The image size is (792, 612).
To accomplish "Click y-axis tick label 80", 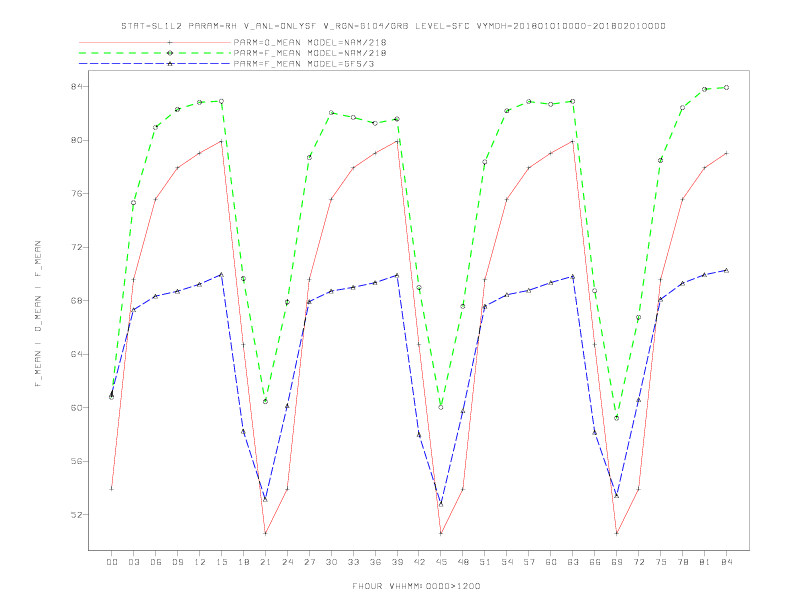I will [x=76, y=140].
